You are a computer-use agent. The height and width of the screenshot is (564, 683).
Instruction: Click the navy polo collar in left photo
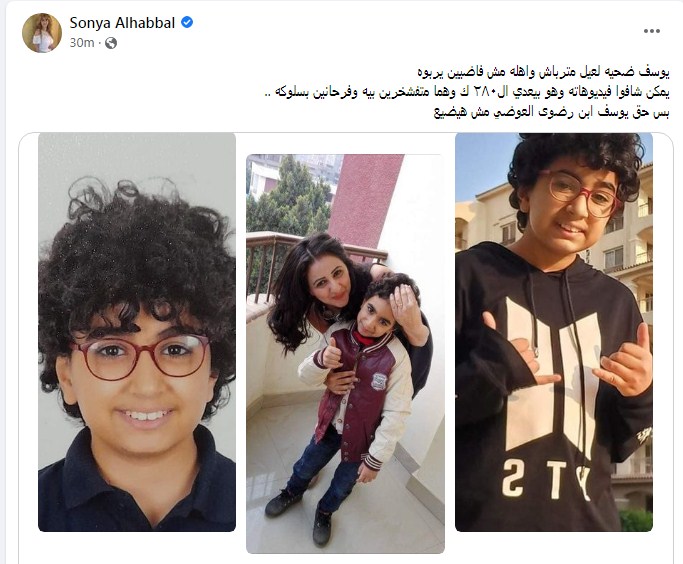coord(137,468)
